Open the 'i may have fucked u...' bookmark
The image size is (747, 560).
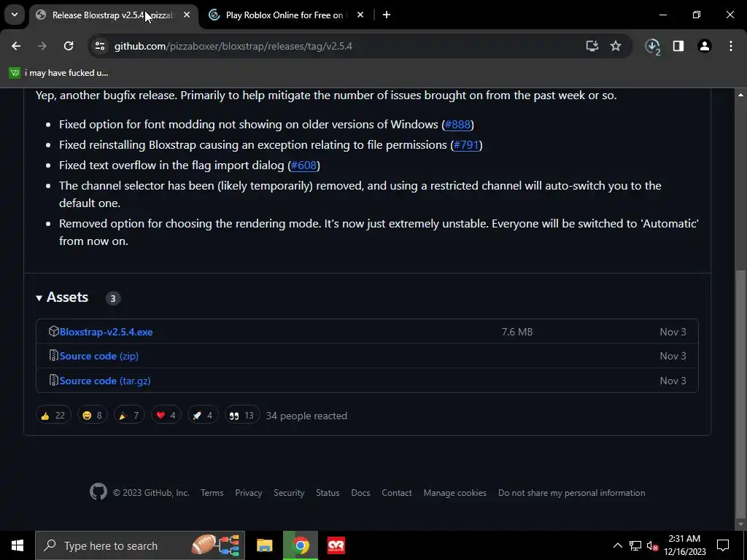pyautogui.click(x=58, y=73)
